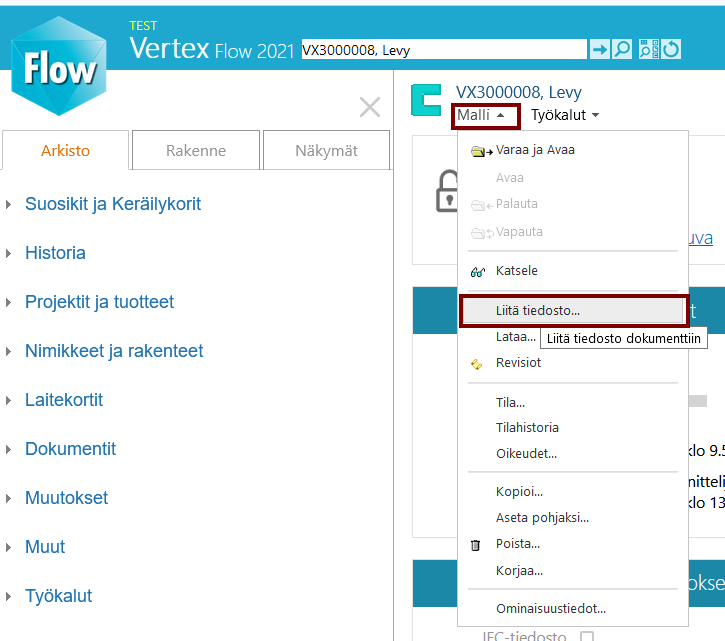This screenshot has width=725, height=641.
Task: Expand the Laitekortit arrow
Action: (8, 401)
